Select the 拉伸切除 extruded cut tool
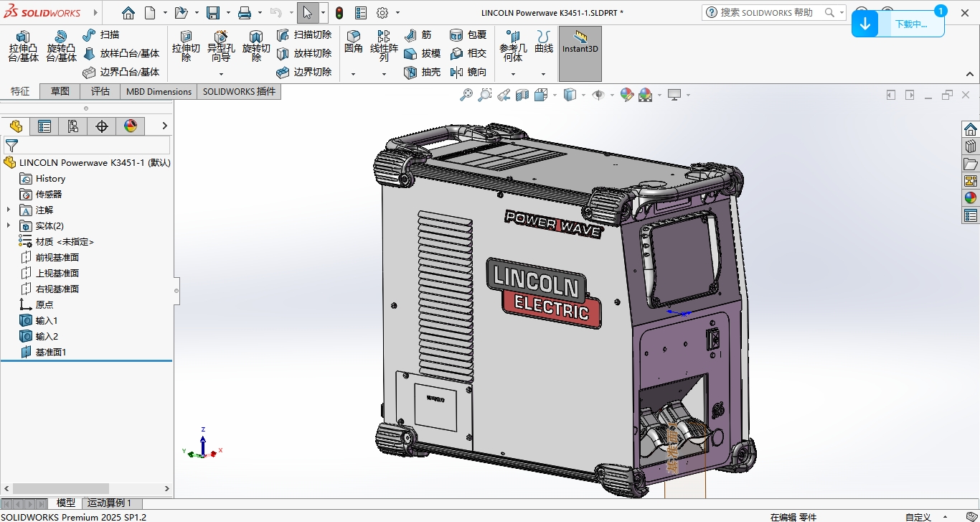Screen dimensions: 980x522 point(186,47)
